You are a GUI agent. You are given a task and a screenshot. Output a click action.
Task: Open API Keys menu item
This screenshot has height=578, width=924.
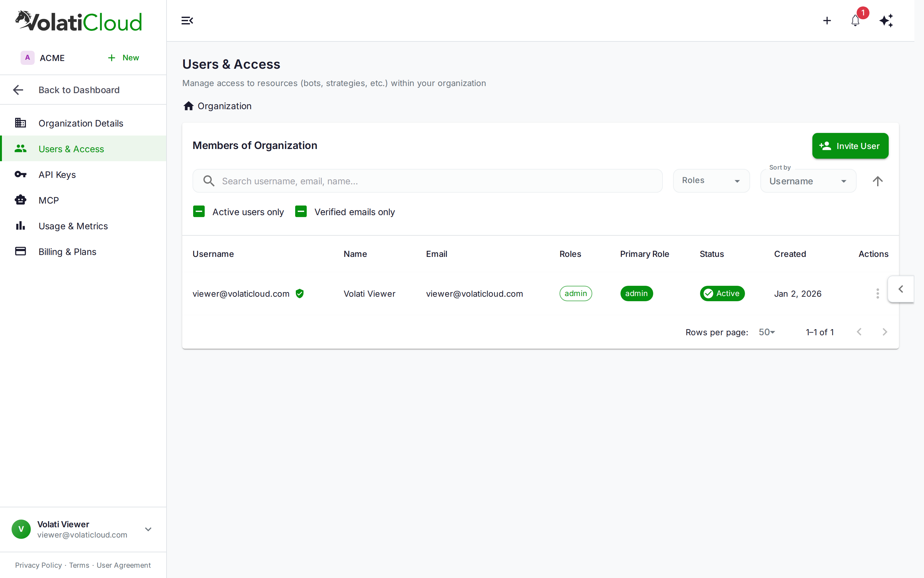[83, 174]
